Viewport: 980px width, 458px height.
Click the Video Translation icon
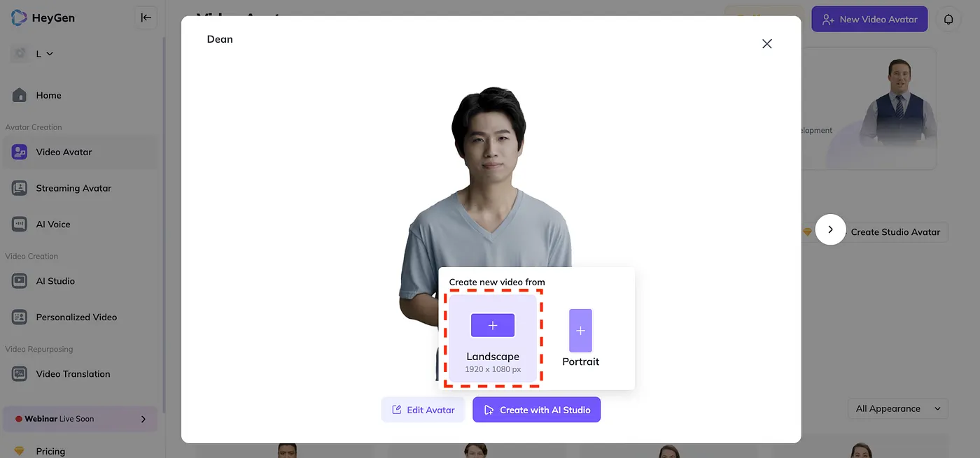pos(20,374)
